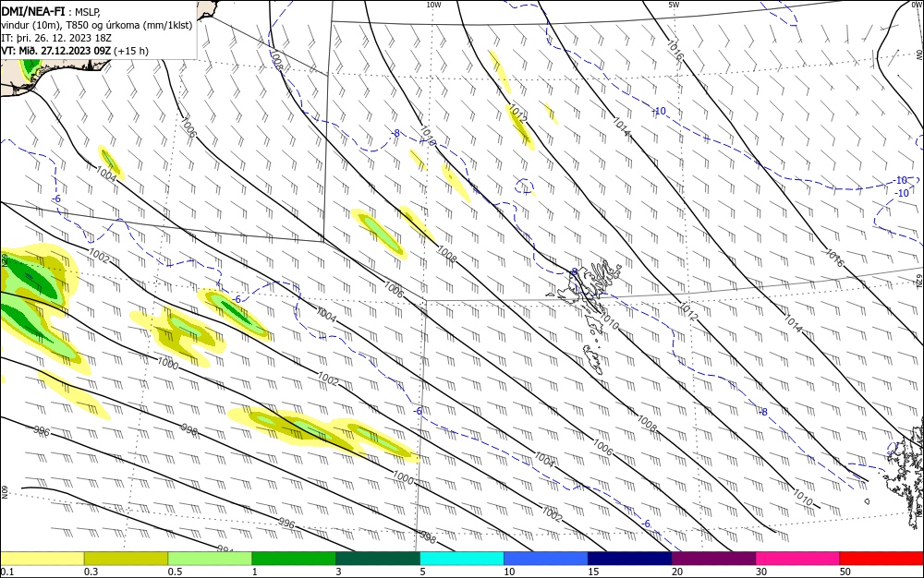Click the legend value '0.5'
This screenshot has width=924, height=578.
pyautogui.click(x=175, y=572)
